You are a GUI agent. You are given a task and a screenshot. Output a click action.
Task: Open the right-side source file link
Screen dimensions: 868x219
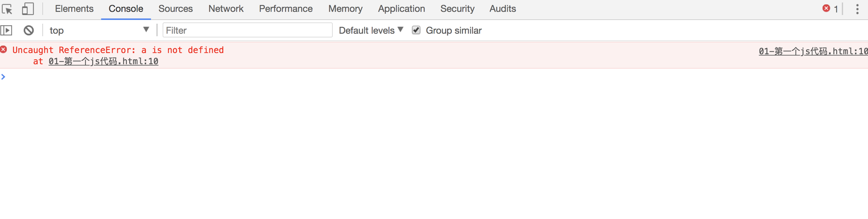[813, 51]
